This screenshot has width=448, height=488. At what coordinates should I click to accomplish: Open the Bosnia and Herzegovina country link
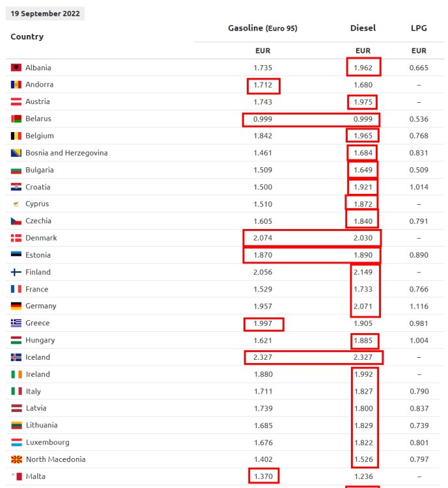[x=66, y=153]
